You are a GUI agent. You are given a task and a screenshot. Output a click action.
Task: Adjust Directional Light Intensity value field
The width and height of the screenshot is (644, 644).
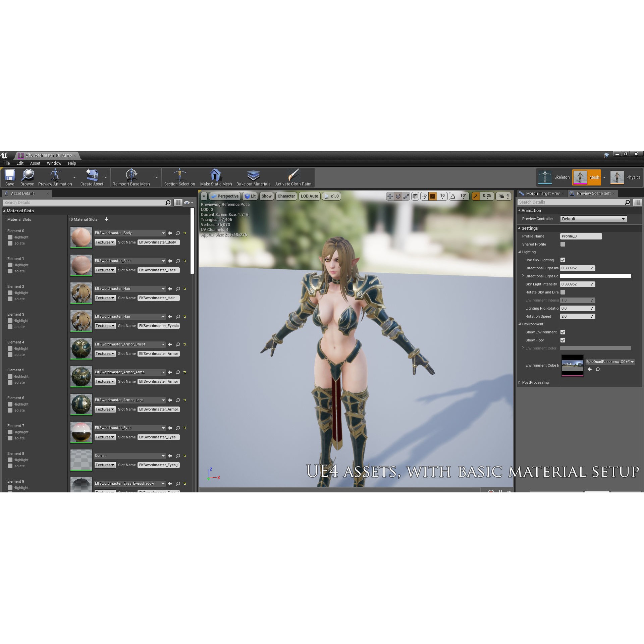click(578, 268)
